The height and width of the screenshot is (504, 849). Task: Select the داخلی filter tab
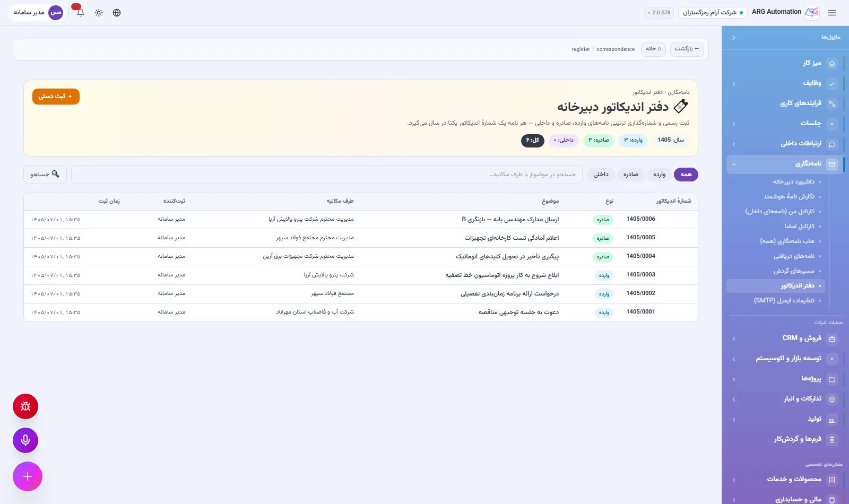(601, 175)
